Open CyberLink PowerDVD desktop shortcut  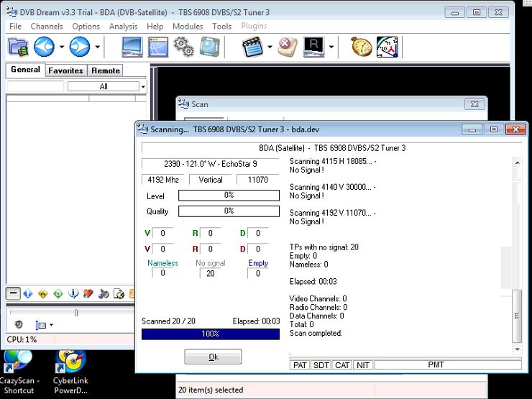(70, 373)
